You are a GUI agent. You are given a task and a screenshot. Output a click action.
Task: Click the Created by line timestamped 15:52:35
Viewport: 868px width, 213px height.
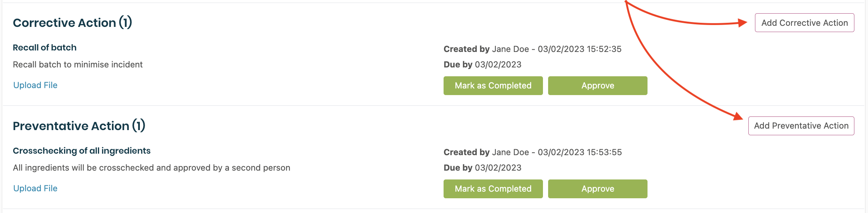click(x=532, y=49)
